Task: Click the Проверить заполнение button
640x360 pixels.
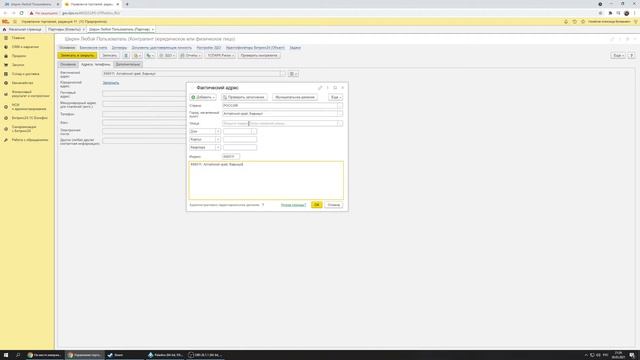Action: pyautogui.click(x=244, y=97)
